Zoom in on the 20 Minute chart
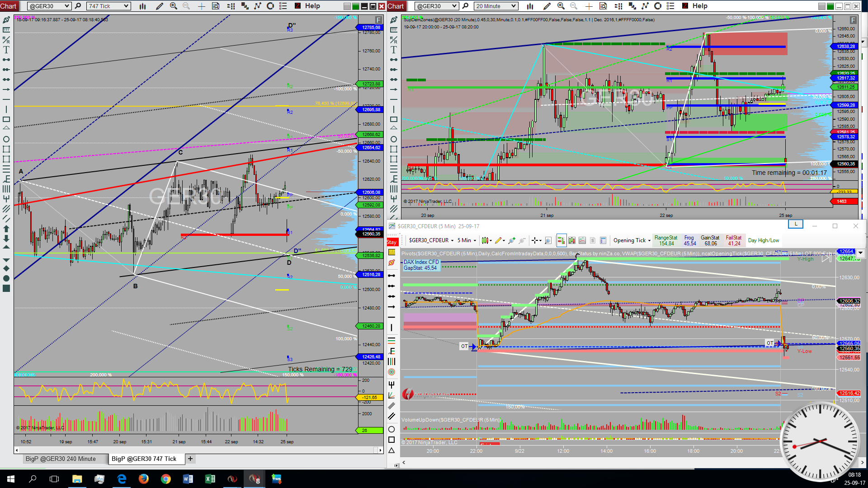The width and height of the screenshot is (868, 488). (x=561, y=6)
